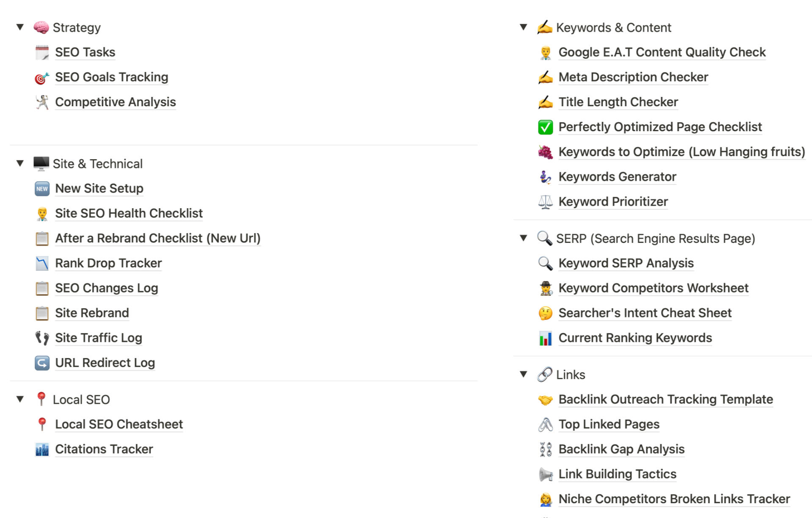
Task: Click the grapes icon beside Keywords to Optimize
Action: point(546,152)
